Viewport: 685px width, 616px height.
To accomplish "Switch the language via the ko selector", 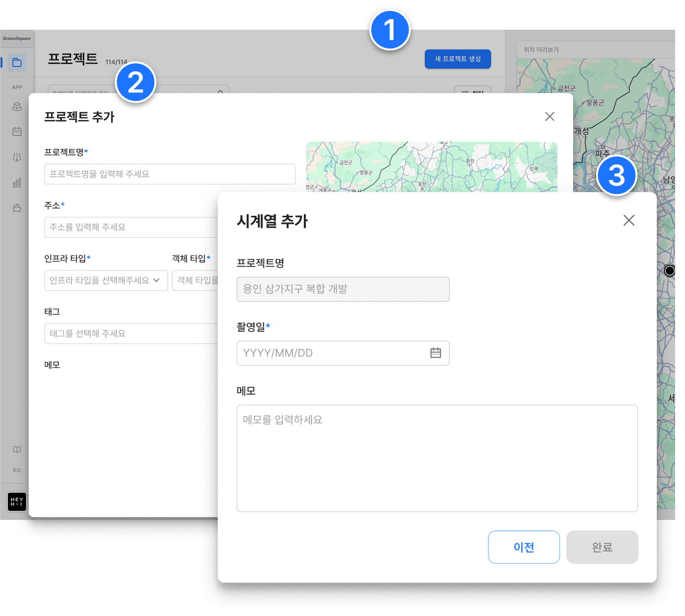I will [17, 469].
